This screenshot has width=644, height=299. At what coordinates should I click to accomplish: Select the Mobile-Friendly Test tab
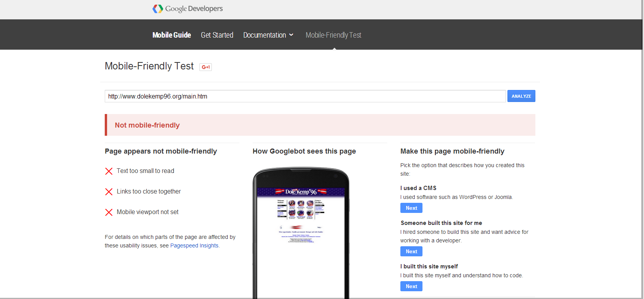[x=333, y=35]
